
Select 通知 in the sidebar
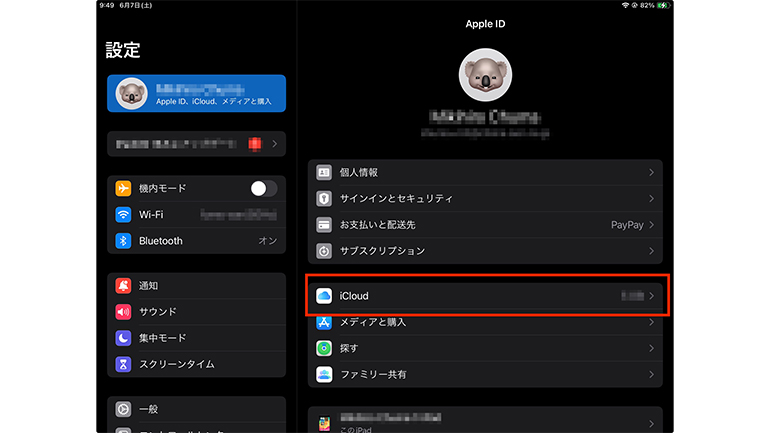[x=196, y=285]
